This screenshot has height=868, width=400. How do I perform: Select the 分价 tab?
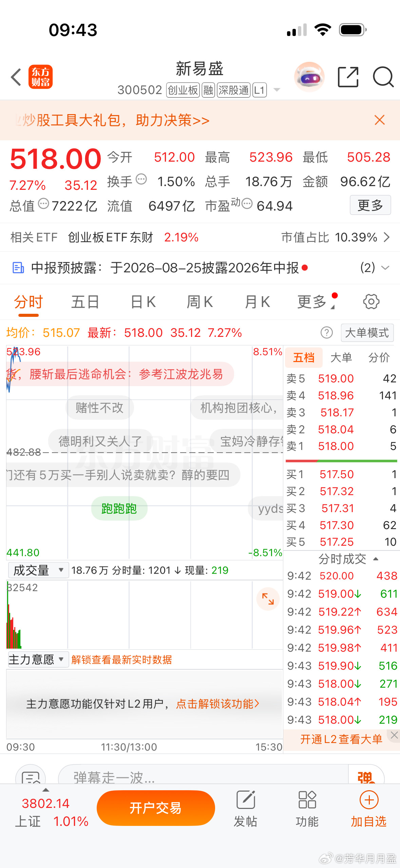coord(379,358)
